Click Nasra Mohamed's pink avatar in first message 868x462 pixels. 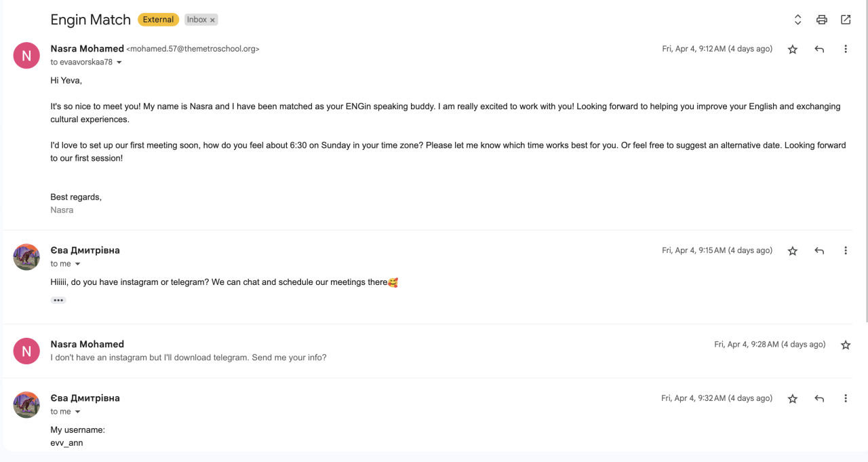click(26, 56)
